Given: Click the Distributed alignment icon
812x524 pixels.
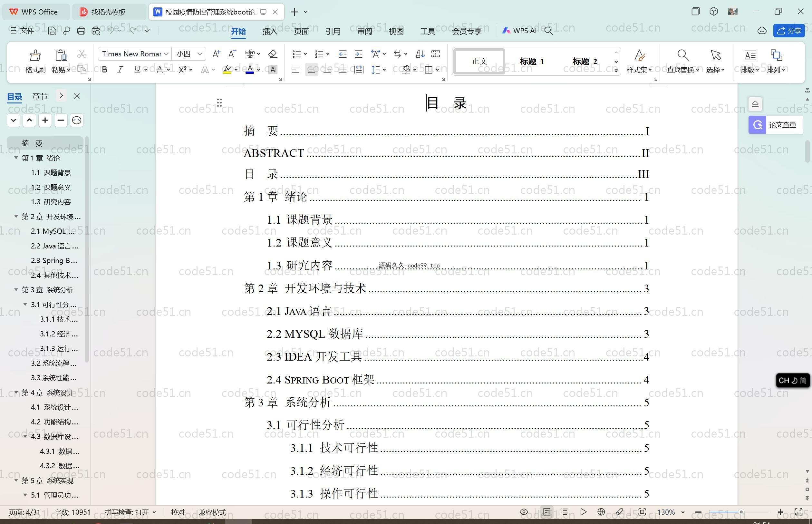Looking at the screenshot, I should click(359, 70).
